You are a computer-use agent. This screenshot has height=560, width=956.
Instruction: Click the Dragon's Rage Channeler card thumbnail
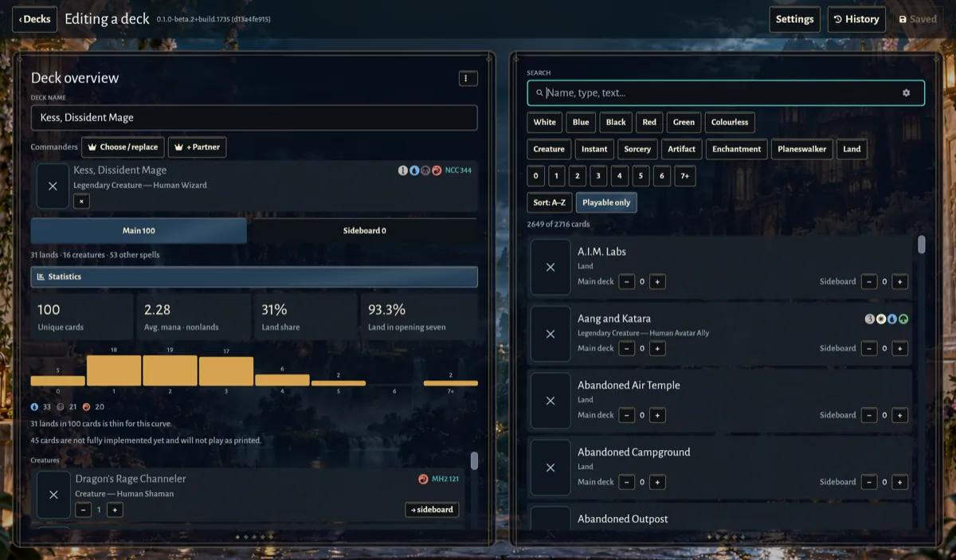[x=53, y=495]
